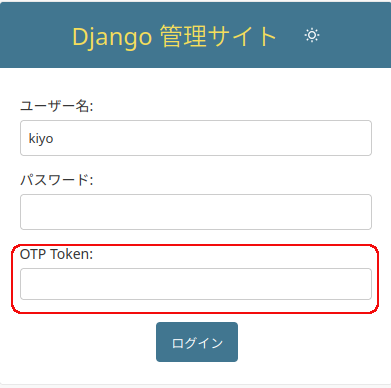Screen dimensions: 391x388
Task: Click the word Django in the header
Action: click(112, 37)
